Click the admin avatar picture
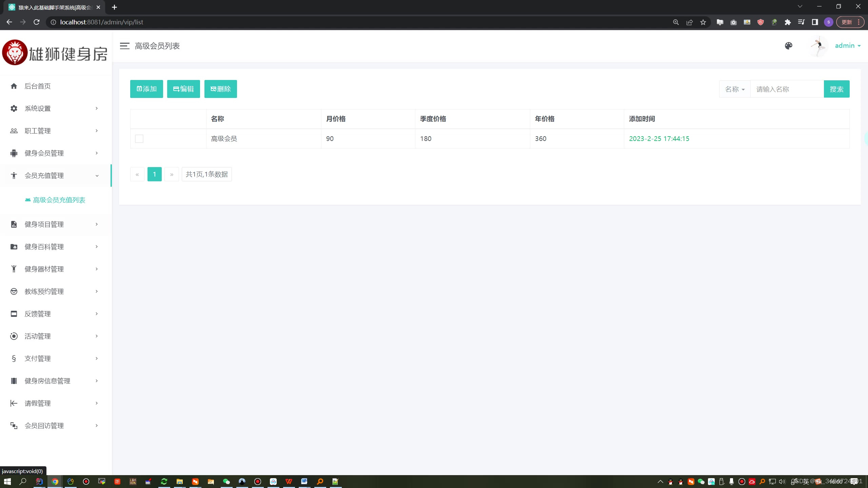868x488 pixels. [818, 46]
